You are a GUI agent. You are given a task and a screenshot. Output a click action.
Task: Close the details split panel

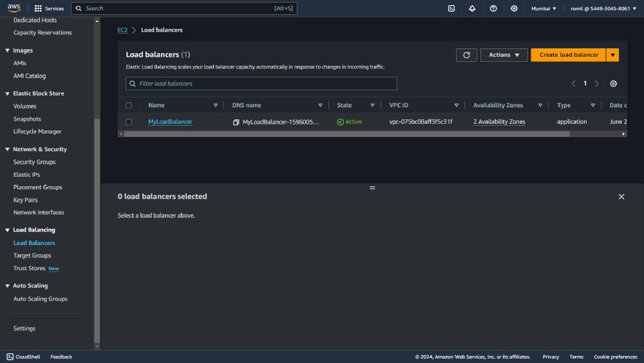pos(621,197)
